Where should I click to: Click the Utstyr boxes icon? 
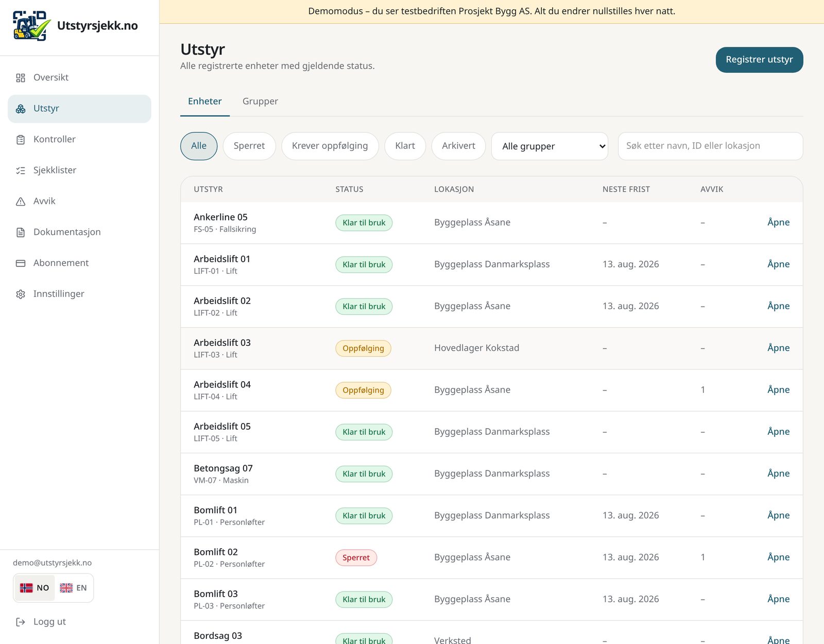(21, 109)
